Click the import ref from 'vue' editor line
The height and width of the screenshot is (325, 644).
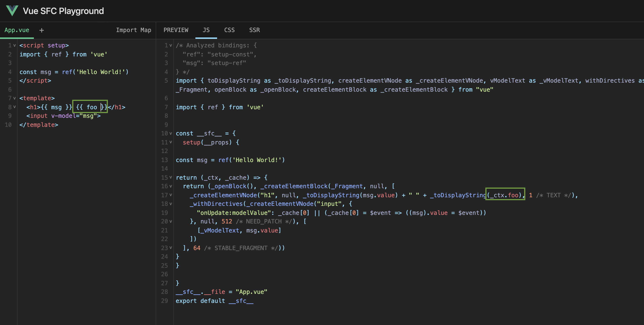tap(63, 54)
